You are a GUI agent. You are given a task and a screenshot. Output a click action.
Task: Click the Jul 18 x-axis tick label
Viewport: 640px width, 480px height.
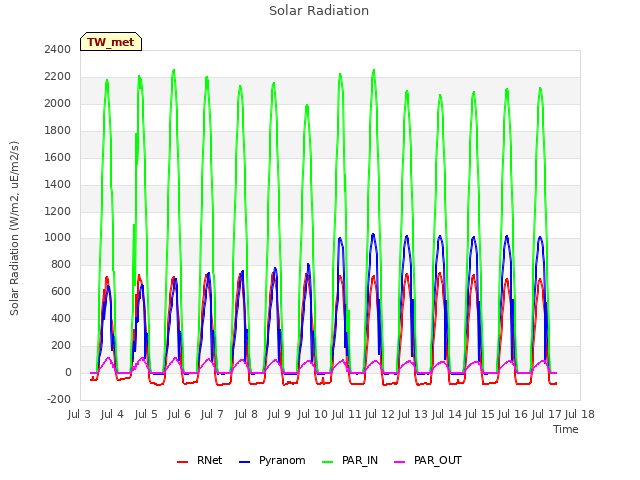click(580, 414)
